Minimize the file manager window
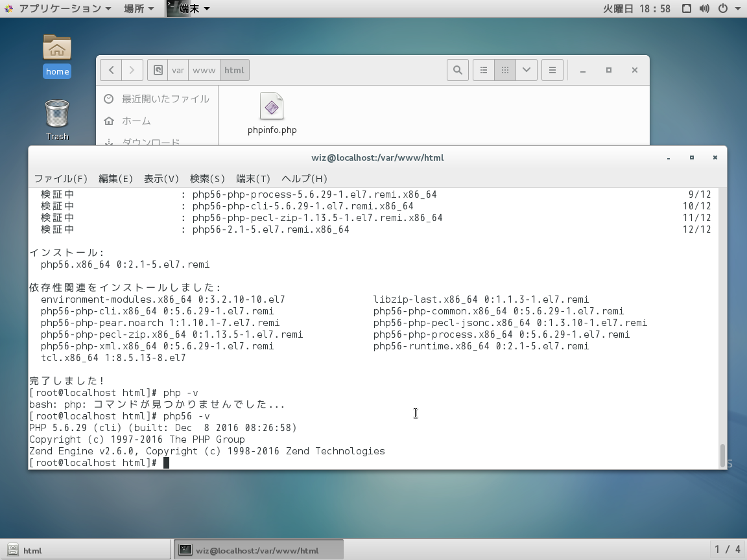747x560 pixels. pos(583,70)
